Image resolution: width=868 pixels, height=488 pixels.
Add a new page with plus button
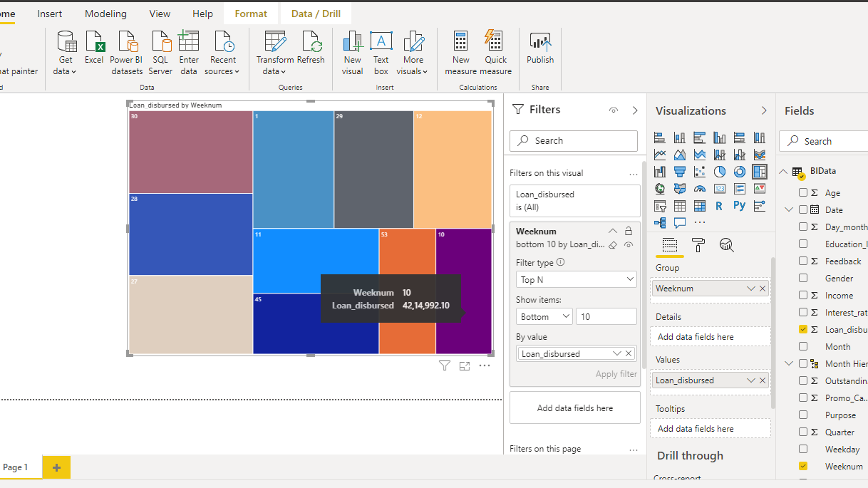click(56, 467)
